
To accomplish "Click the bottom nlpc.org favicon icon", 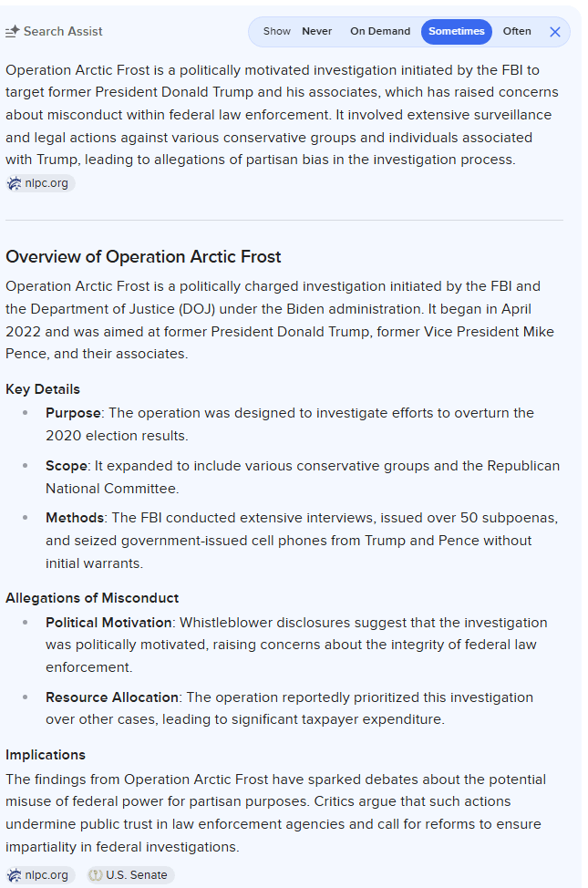I will (15, 875).
